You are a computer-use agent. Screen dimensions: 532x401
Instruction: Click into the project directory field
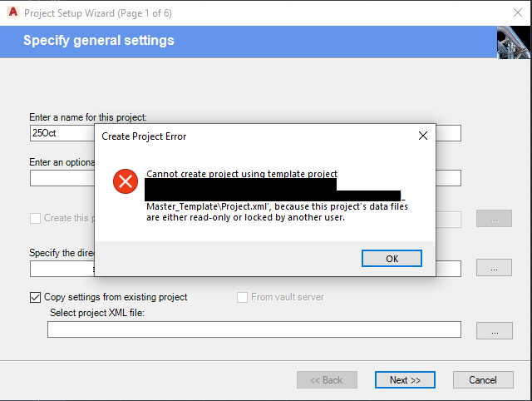coord(62,269)
